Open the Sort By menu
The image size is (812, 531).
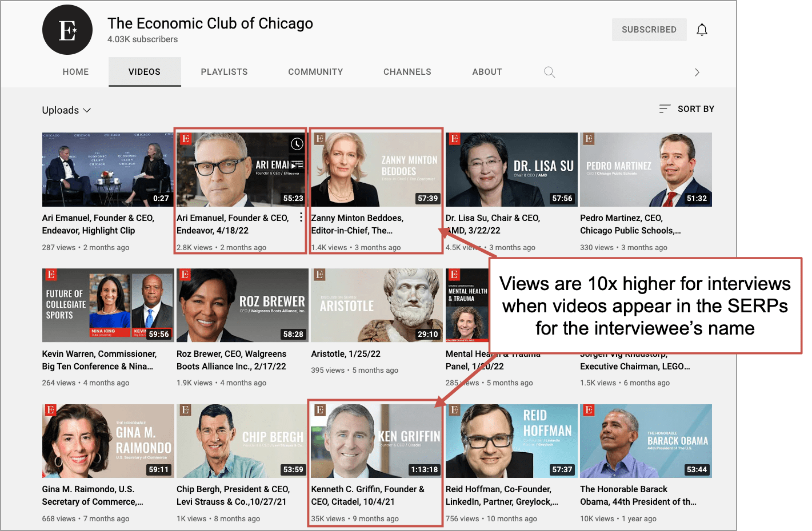(686, 108)
